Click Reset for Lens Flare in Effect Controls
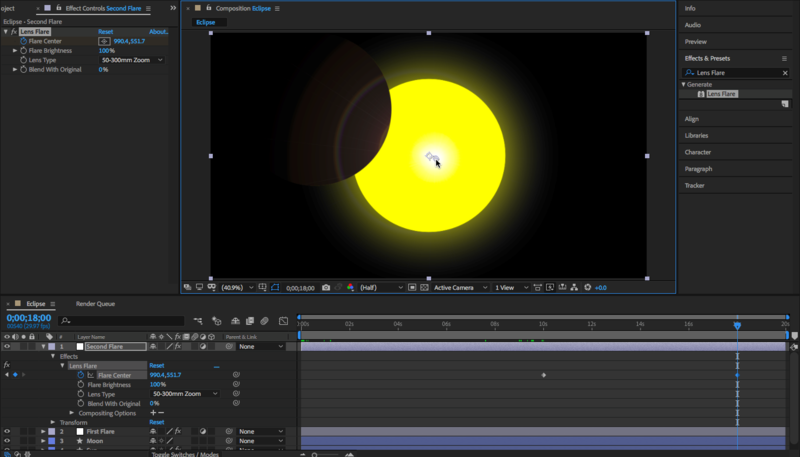The height and width of the screenshot is (457, 800). click(105, 31)
